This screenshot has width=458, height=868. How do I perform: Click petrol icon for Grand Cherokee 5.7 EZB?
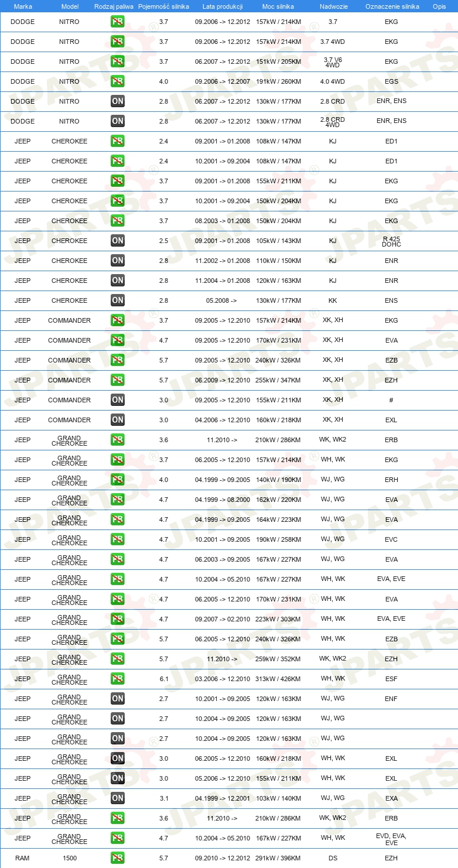118,639
